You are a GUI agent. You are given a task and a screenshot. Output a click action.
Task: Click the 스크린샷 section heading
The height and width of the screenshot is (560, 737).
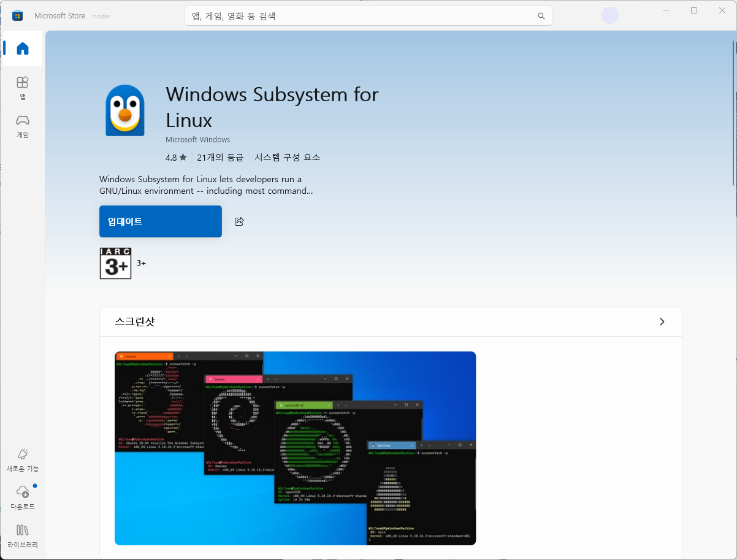pos(135,322)
